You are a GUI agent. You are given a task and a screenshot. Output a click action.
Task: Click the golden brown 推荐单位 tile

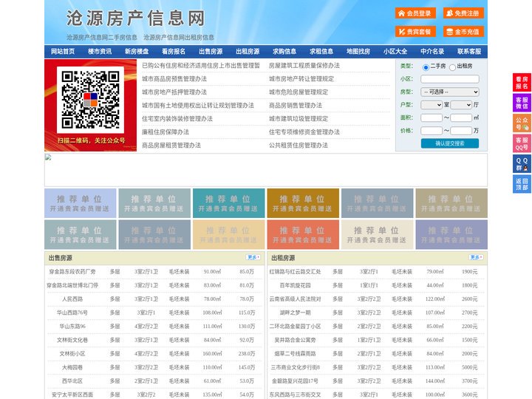coord(303,203)
